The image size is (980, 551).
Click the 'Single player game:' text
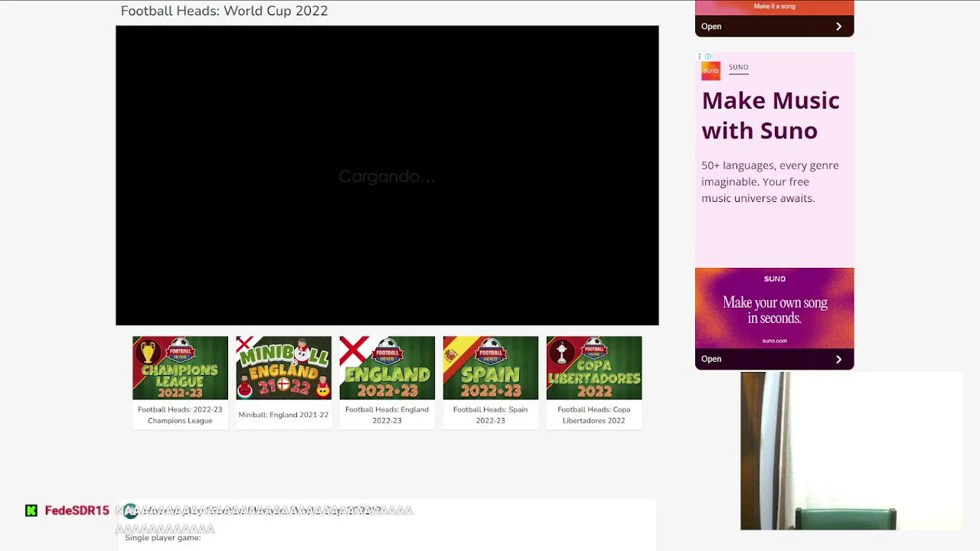point(162,538)
